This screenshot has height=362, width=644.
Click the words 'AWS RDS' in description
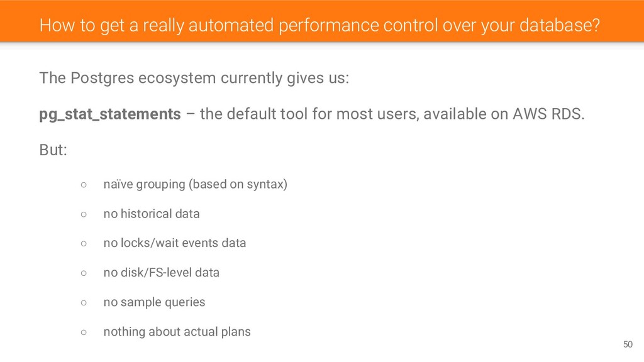point(548,114)
